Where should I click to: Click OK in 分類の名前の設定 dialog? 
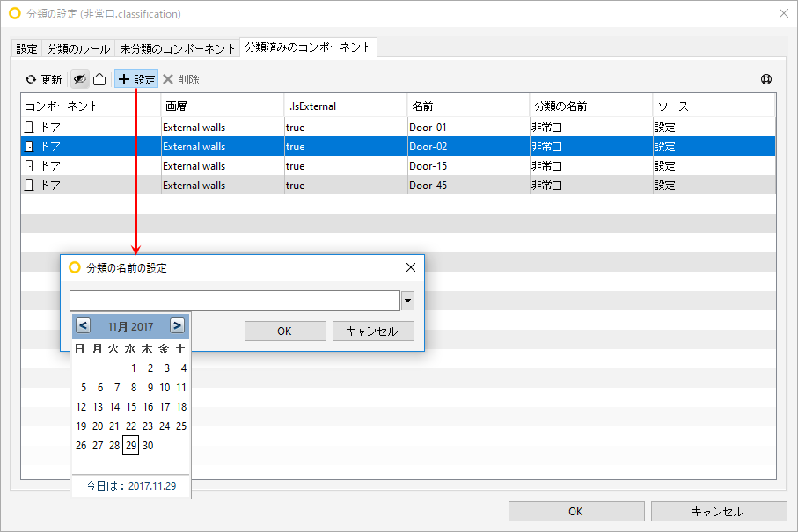[285, 332]
